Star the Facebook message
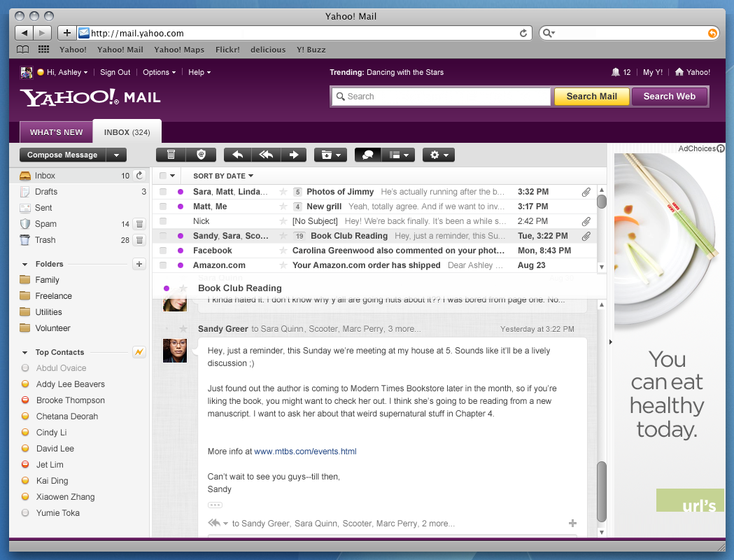 pos(283,251)
